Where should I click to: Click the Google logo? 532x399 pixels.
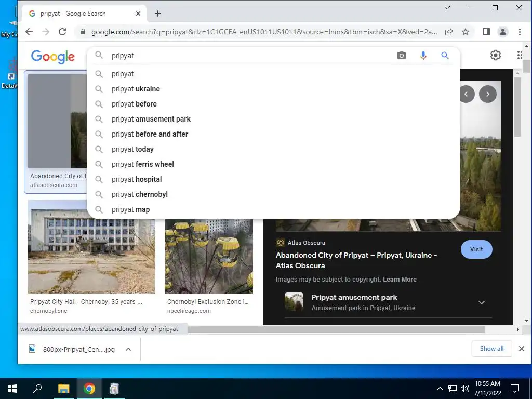click(52, 56)
